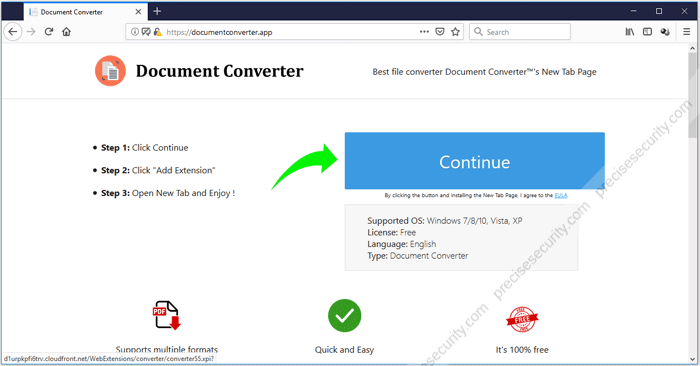The image size is (700, 366).
Task: Click the 'Type: Document Converter' line
Action: (418, 256)
